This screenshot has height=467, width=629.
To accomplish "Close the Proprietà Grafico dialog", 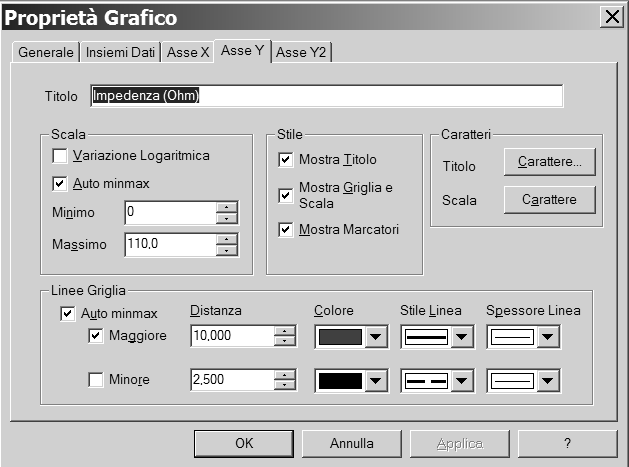I will click(x=612, y=17).
